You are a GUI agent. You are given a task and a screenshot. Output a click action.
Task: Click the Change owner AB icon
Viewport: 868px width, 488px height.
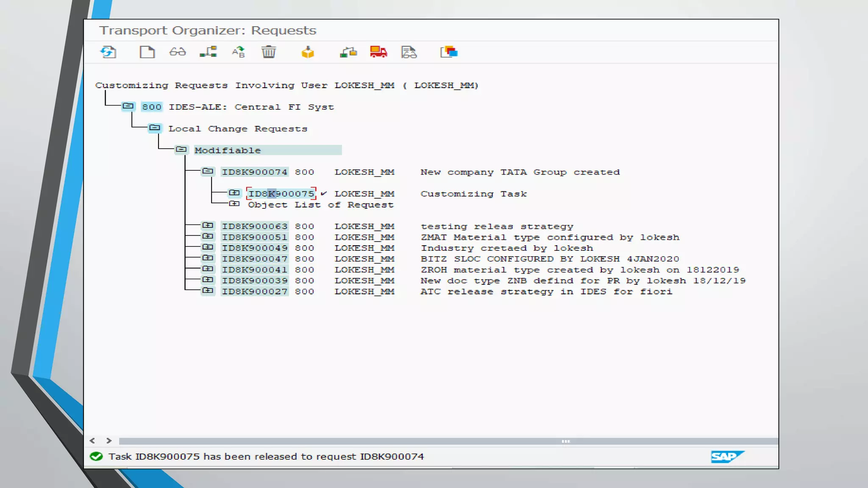click(238, 52)
